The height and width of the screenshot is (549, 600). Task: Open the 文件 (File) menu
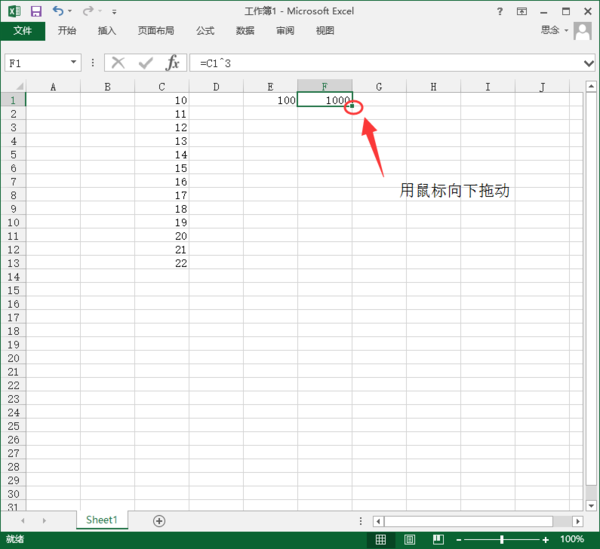pyautogui.click(x=22, y=31)
